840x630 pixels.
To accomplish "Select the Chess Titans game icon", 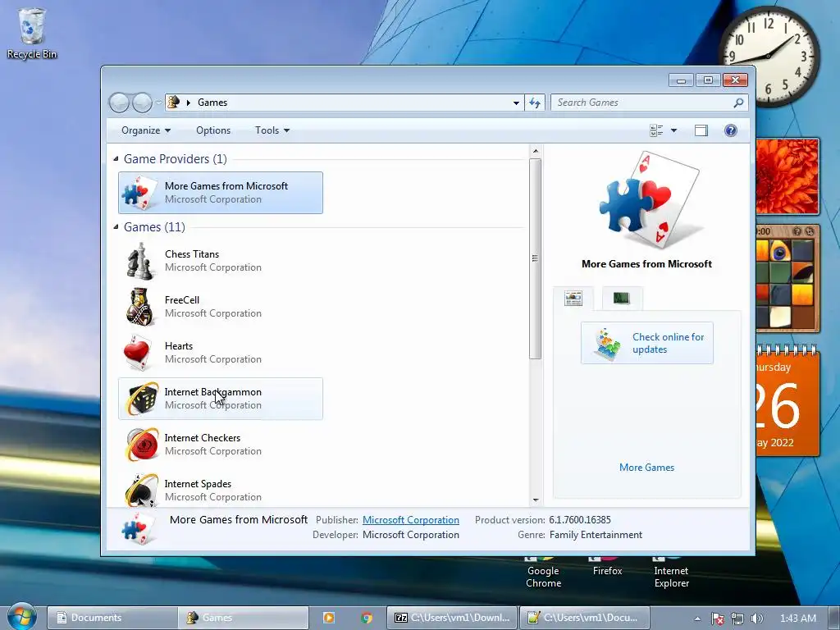I will pos(140,261).
